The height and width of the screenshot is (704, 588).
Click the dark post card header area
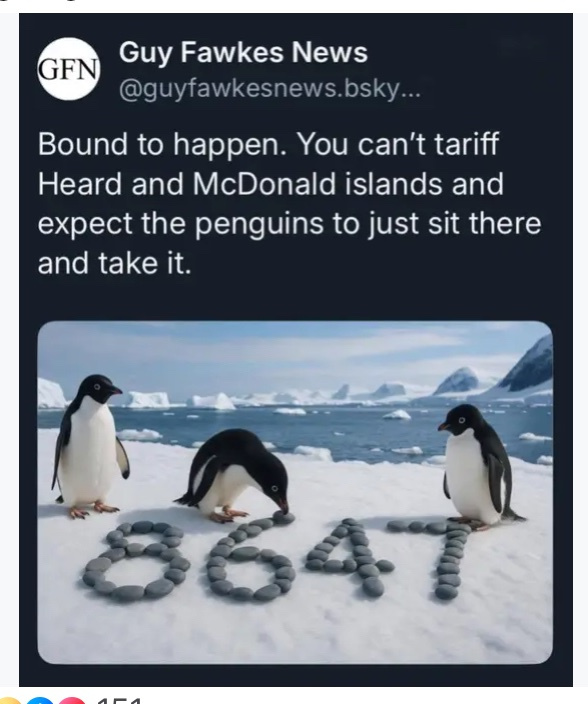click(x=295, y=68)
